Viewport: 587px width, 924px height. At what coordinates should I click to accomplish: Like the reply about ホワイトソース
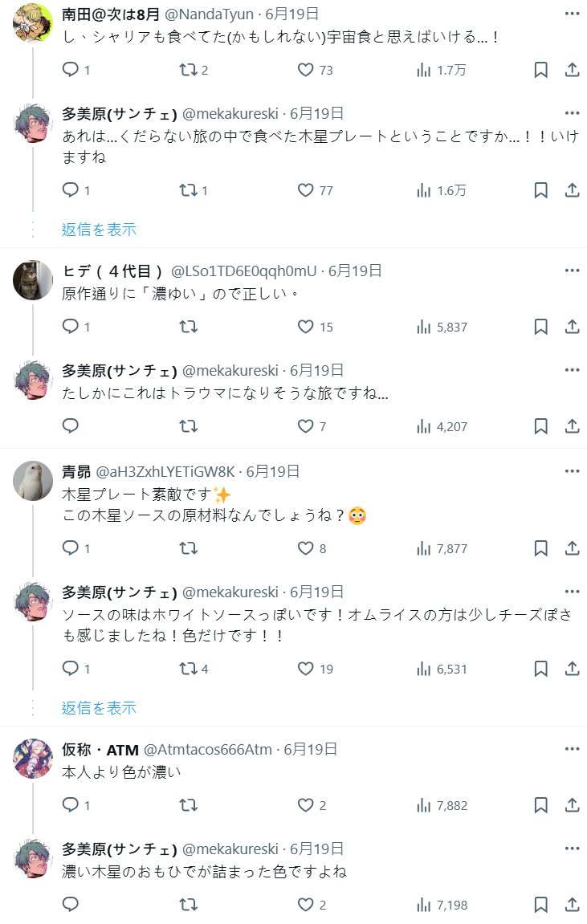[305, 669]
